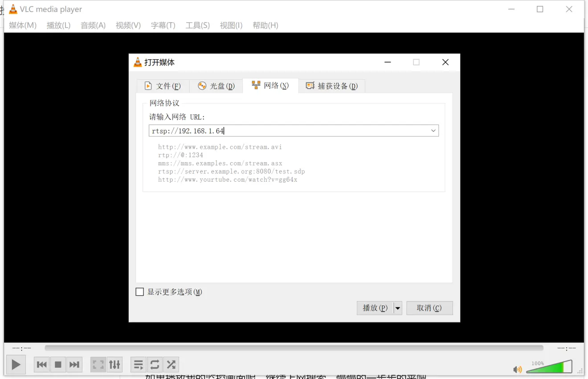Click example text http://www.example.com/stream.avi
The height and width of the screenshot is (379, 588).
point(220,147)
